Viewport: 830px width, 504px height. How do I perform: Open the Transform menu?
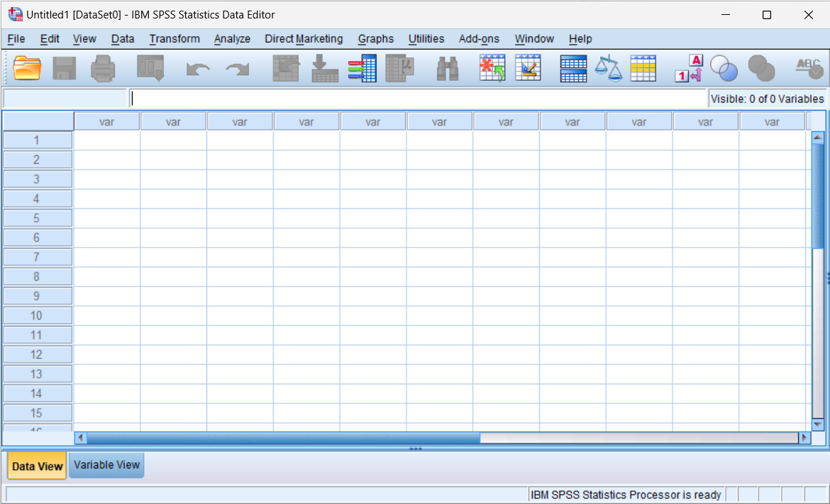[x=175, y=39]
